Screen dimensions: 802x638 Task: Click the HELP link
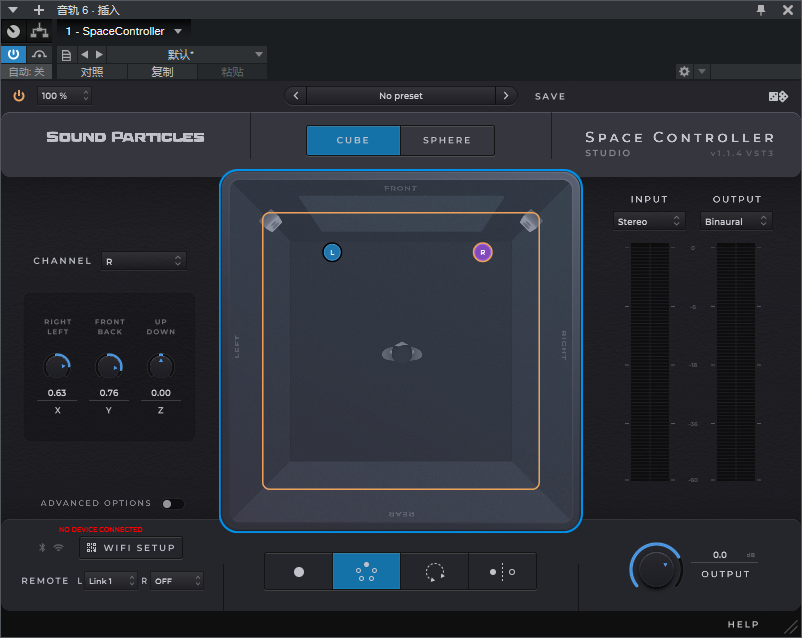click(x=743, y=624)
